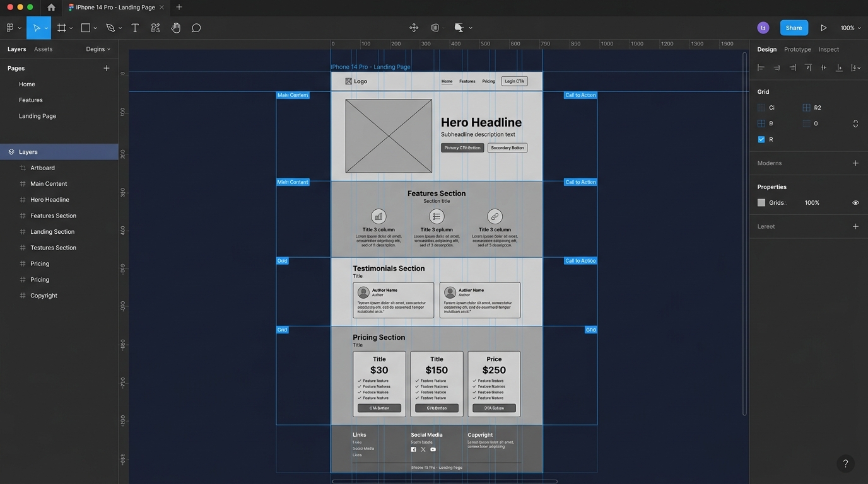
Task: Select the Hand tool
Action: pos(176,28)
